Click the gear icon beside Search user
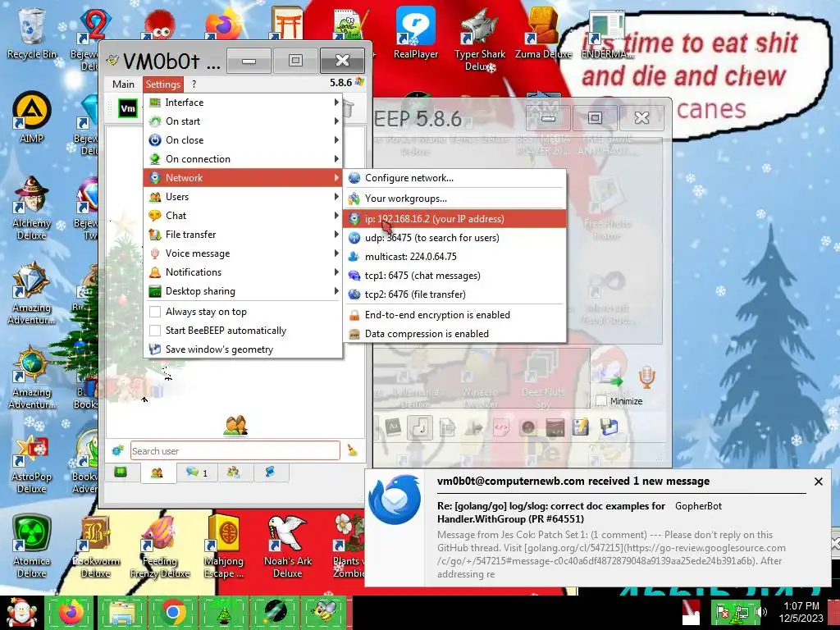Viewport: 840px width, 630px height. pyautogui.click(x=118, y=450)
